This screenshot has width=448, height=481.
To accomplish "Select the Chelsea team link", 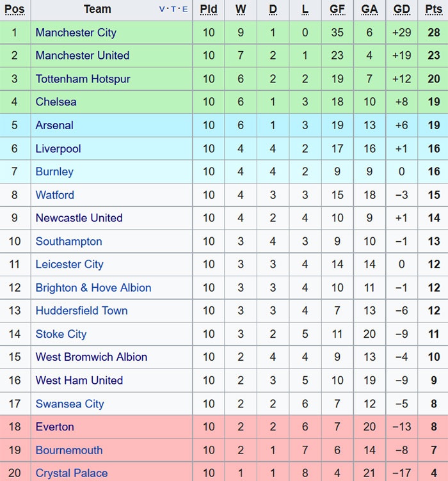I will click(56, 102).
